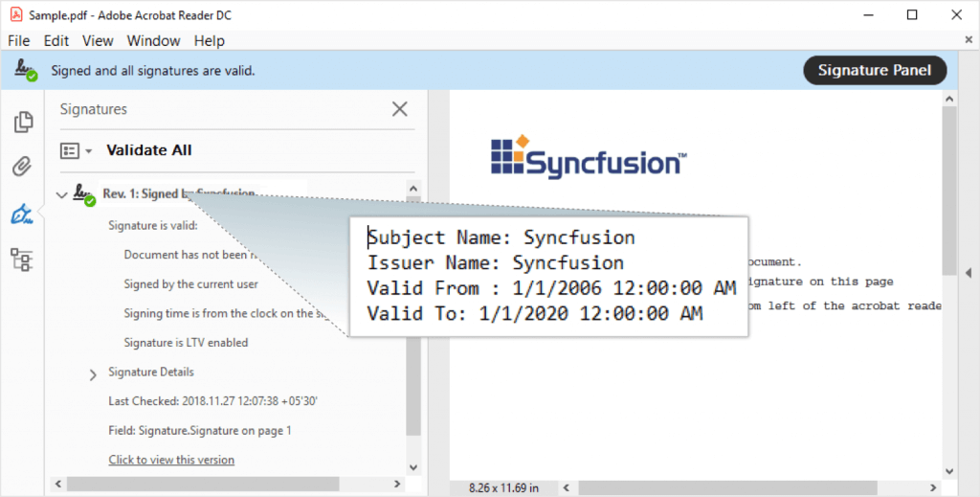Click the 'Click to view this version' link
The height and width of the screenshot is (497, 980).
171,460
